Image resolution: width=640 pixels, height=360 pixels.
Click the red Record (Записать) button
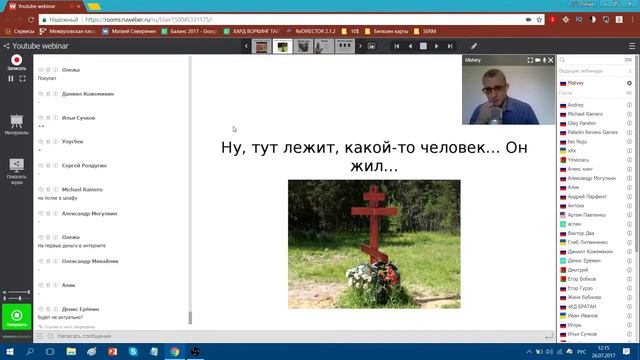[x=16, y=60]
